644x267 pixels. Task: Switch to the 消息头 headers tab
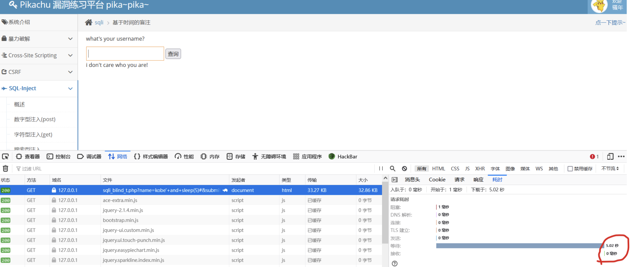(x=412, y=180)
